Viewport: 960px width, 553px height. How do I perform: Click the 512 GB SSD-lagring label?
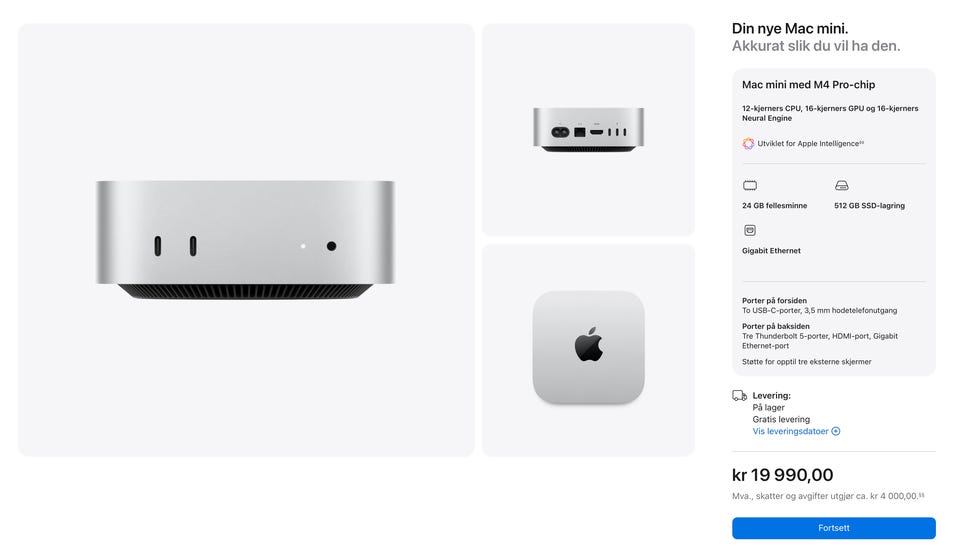pos(869,206)
